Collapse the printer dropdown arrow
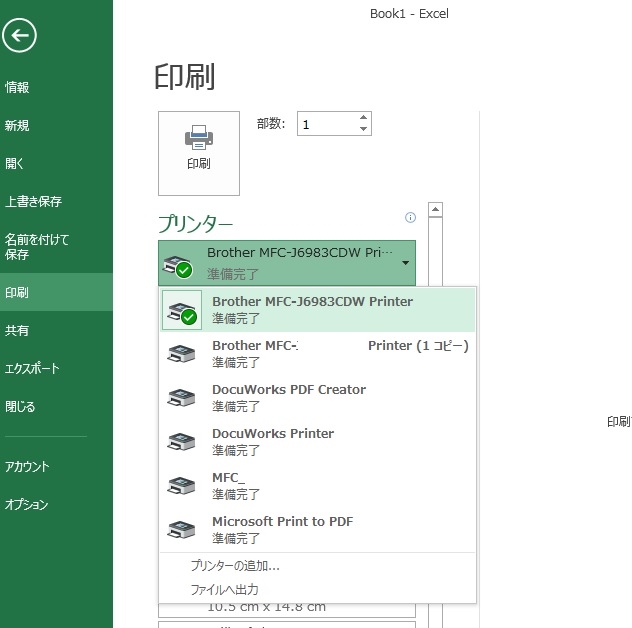The width and height of the screenshot is (632, 628). click(405, 263)
